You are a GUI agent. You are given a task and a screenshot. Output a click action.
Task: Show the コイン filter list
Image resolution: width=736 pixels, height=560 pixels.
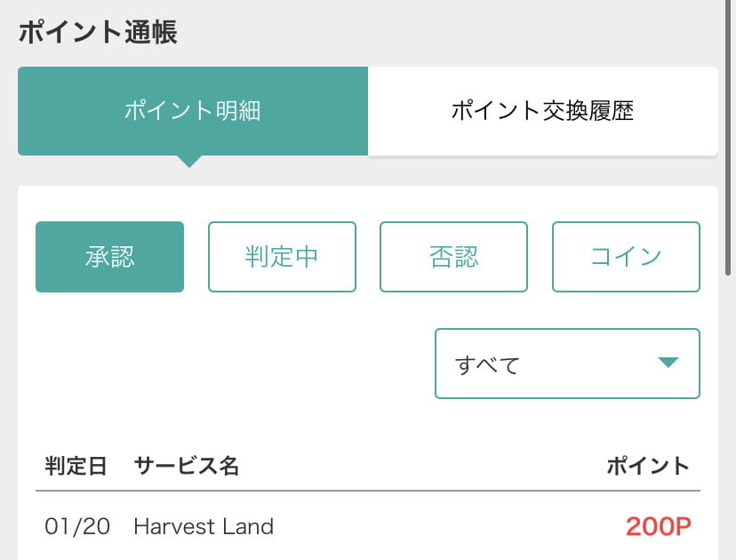pyautogui.click(x=626, y=257)
